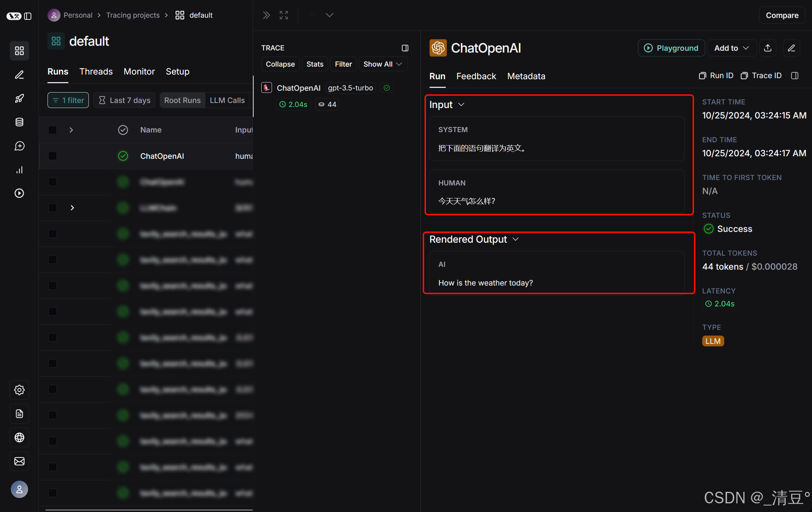Image resolution: width=812 pixels, height=512 pixels.
Task: Open the Playground button
Action: pyautogui.click(x=671, y=48)
